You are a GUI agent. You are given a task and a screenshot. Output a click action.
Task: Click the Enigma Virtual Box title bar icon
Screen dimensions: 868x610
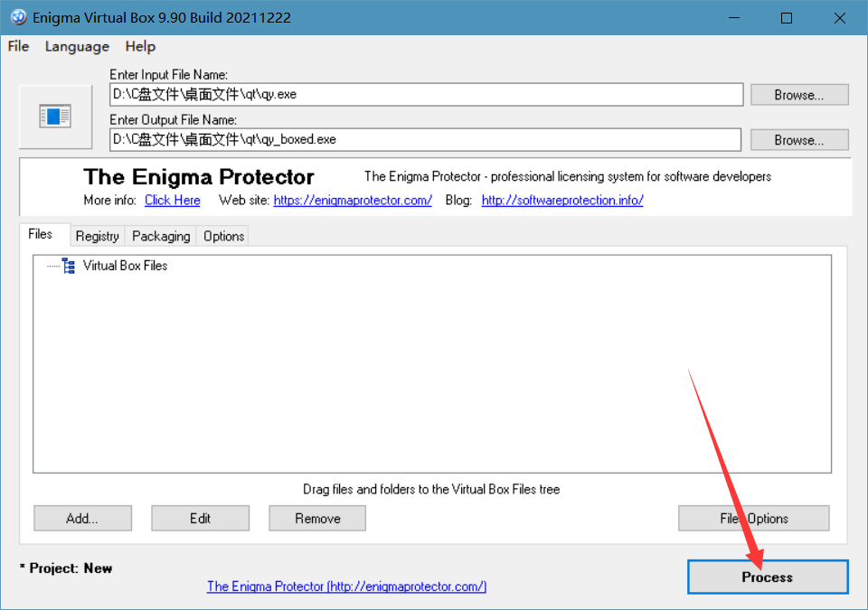click(18, 17)
